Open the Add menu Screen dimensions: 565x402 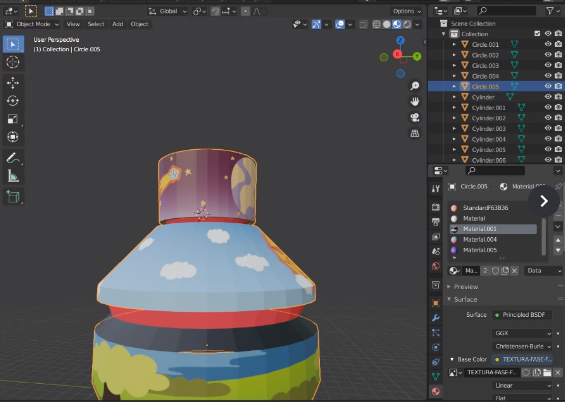click(x=117, y=24)
